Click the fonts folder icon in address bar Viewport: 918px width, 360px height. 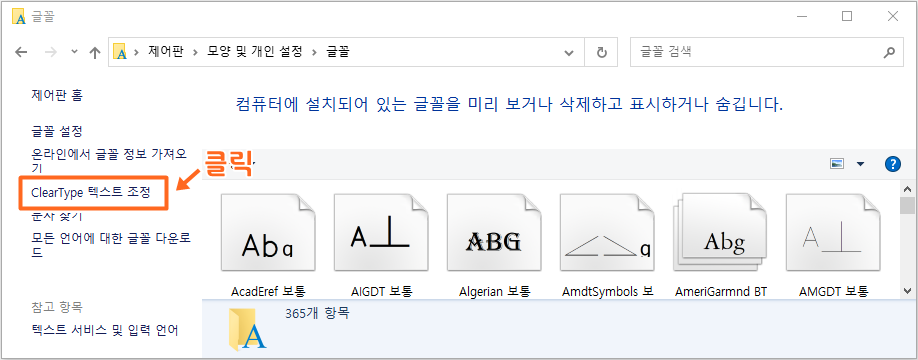tap(120, 52)
